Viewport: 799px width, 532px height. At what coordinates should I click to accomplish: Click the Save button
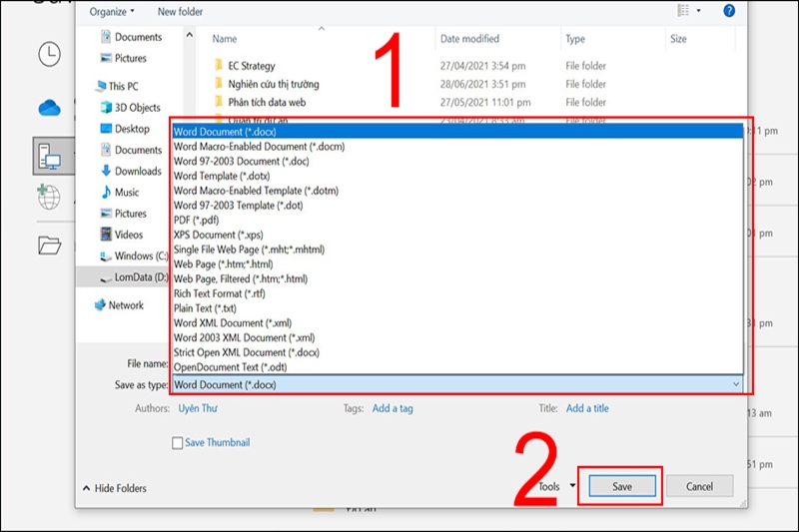tap(621, 486)
